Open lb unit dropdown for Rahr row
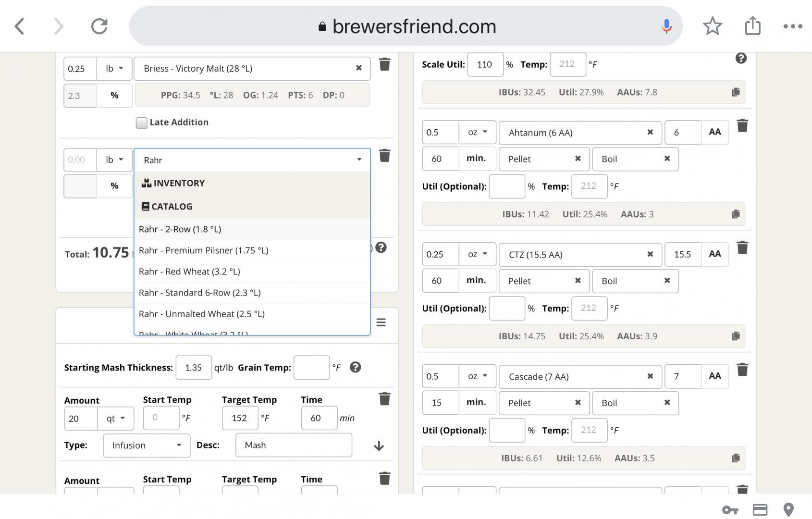Image resolution: width=812 pixels, height=519 pixels. (114, 160)
